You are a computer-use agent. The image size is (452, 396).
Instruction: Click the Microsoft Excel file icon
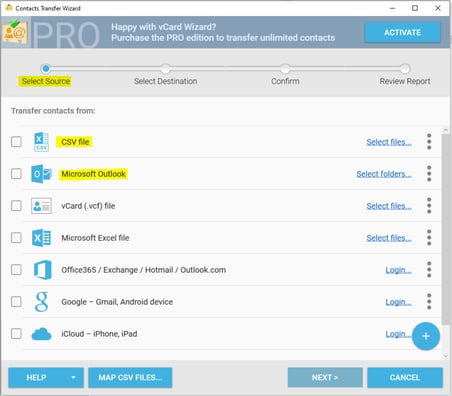coord(41,238)
